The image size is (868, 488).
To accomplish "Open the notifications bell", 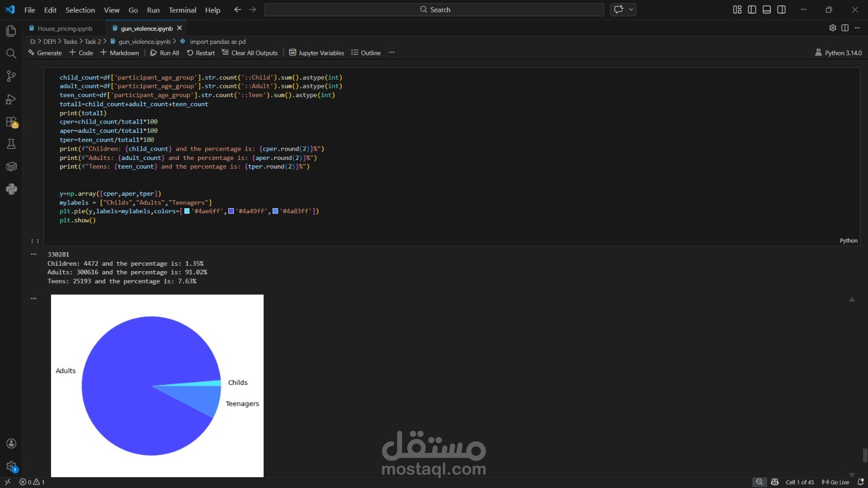I will coord(860,482).
